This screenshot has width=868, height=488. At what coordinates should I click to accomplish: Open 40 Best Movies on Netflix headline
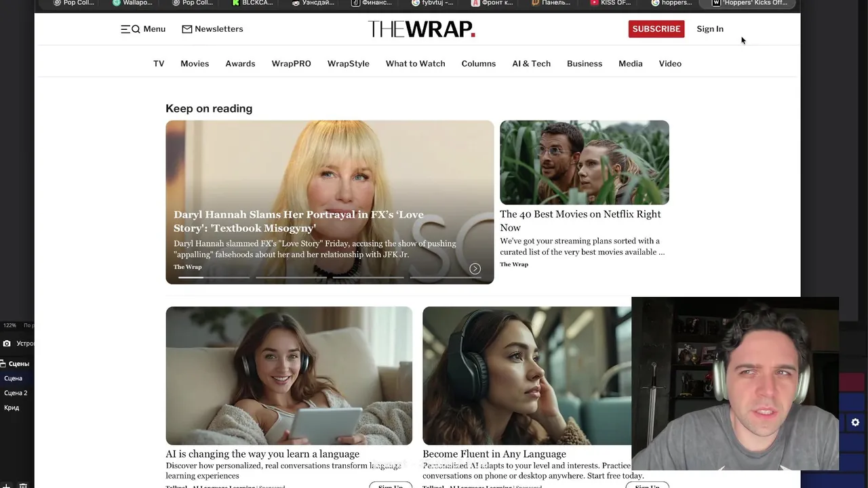(x=580, y=221)
